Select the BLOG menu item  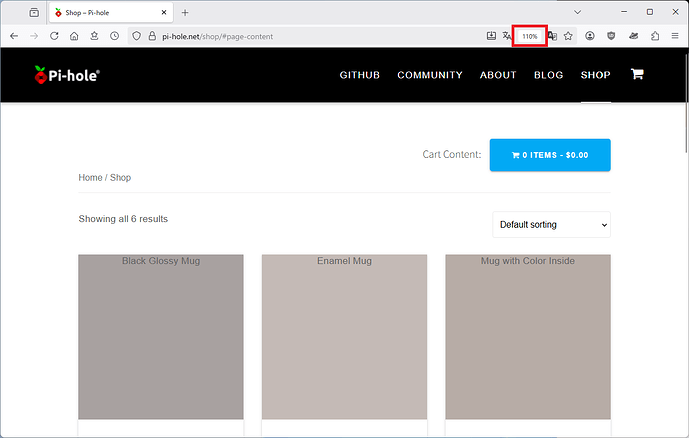[548, 75]
